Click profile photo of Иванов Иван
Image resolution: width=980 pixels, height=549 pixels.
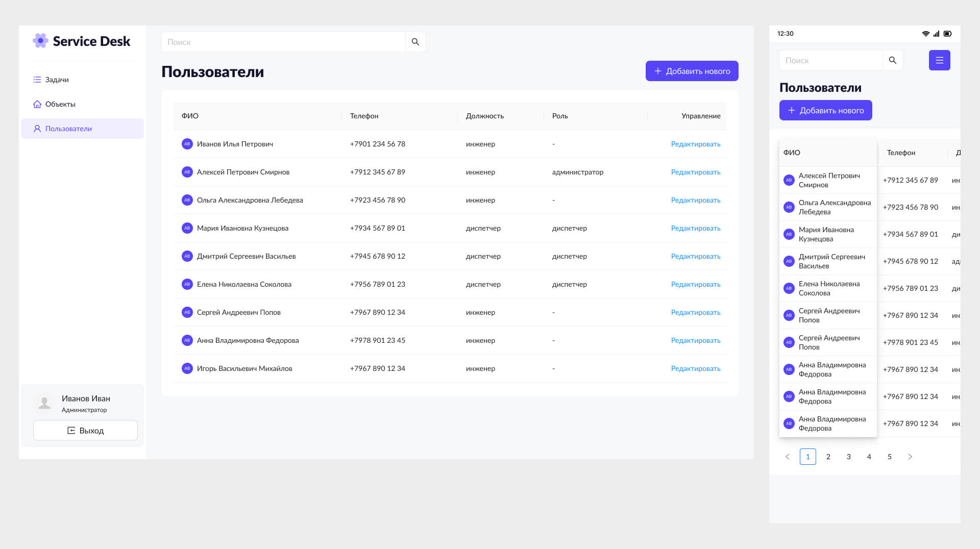point(44,403)
